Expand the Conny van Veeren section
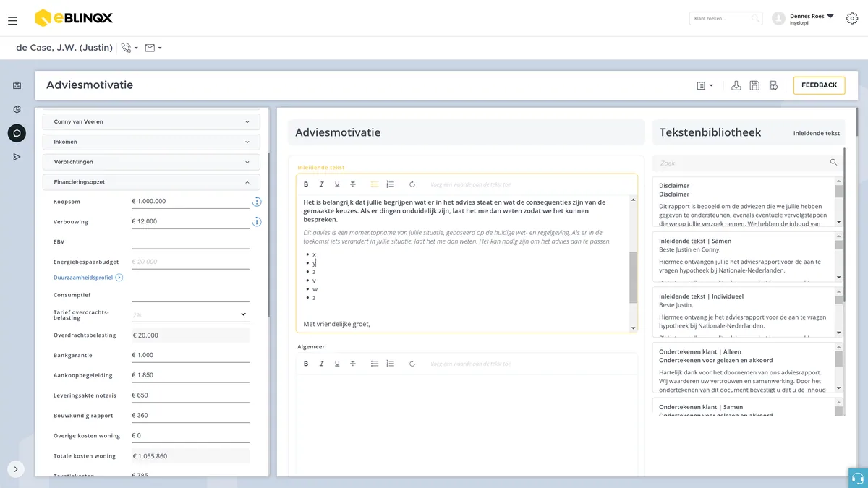 151,122
